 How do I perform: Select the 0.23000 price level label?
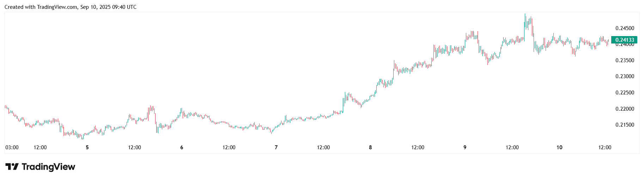[625, 76]
